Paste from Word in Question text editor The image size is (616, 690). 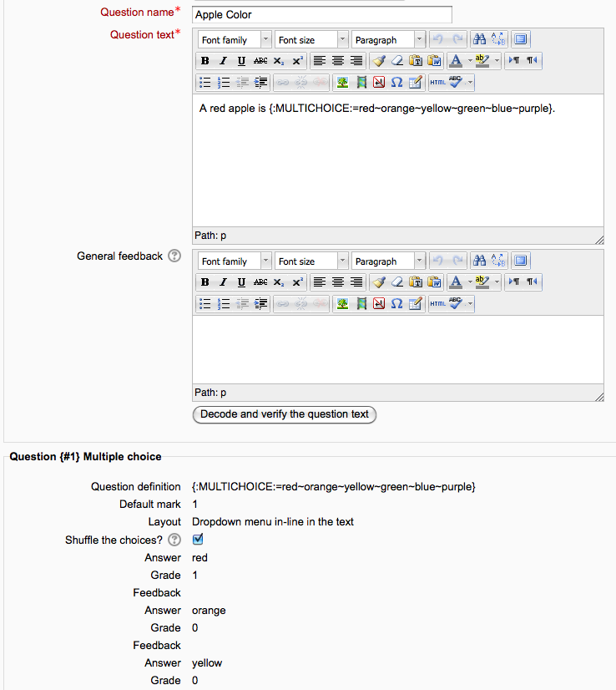pyautogui.click(x=434, y=61)
